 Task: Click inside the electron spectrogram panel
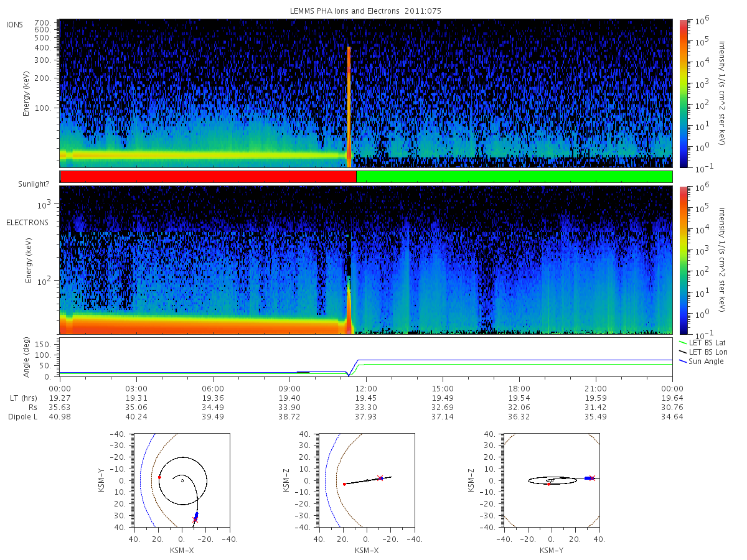point(366,260)
